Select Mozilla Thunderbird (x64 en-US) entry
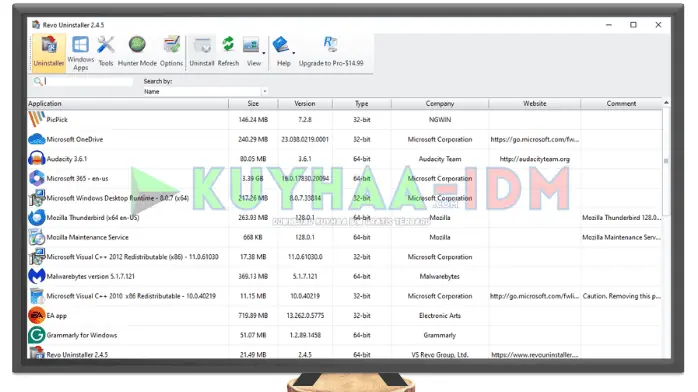This screenshot has width=698, height=392. click(93, 218)
